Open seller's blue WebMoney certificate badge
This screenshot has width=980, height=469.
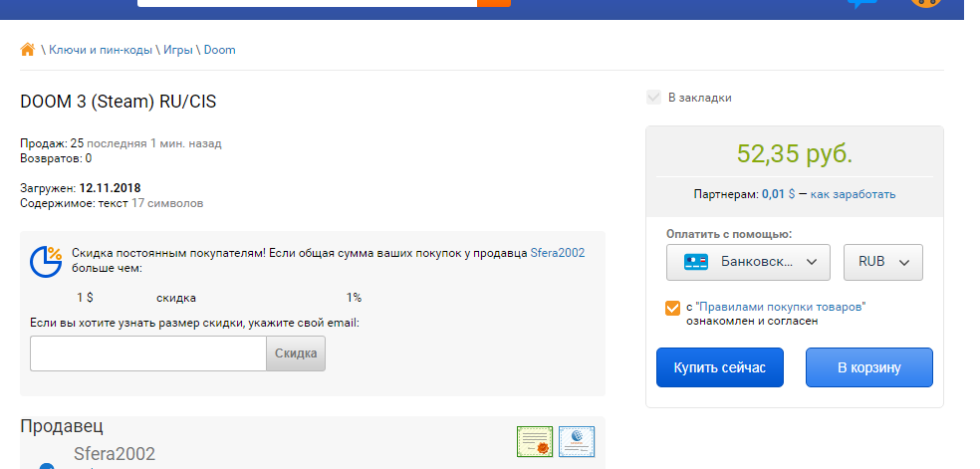577,442
